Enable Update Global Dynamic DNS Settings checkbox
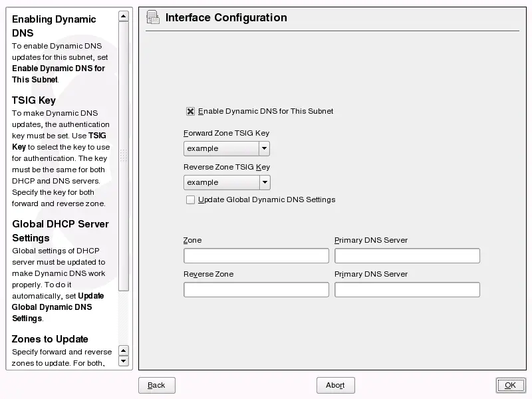532x399 pixels. 191,199
